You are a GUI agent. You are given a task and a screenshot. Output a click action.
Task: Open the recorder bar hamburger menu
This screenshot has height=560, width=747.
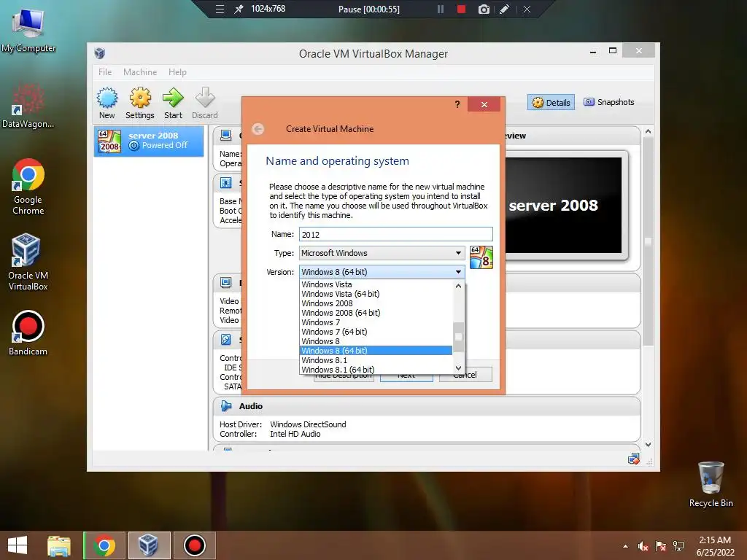click(220, 9)
